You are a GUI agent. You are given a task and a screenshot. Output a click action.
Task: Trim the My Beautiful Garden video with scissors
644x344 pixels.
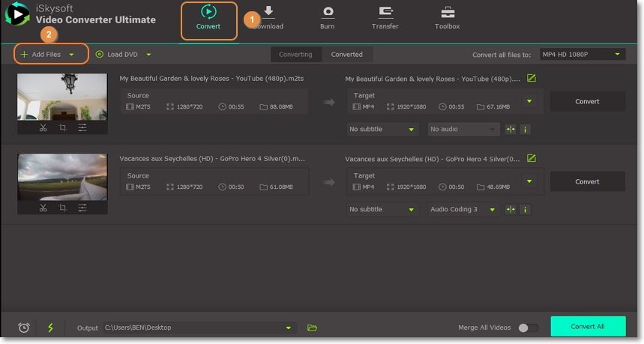click(43, 127)
